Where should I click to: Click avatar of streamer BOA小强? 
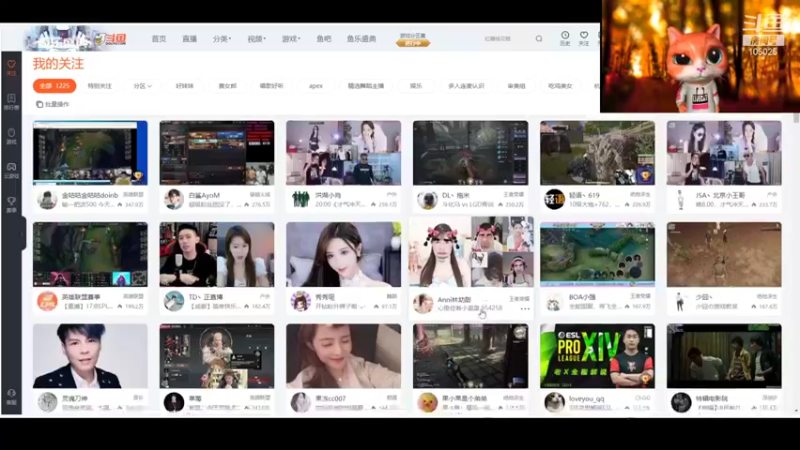pyautogui.click(x=554, y=302)
